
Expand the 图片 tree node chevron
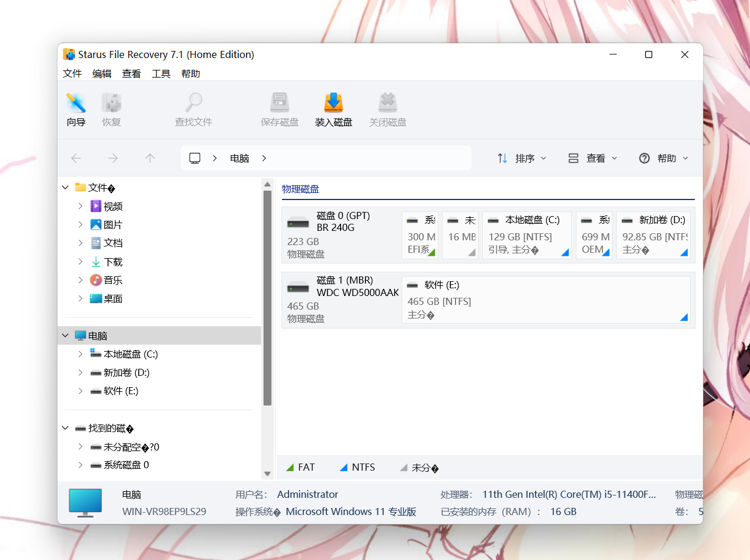coord(80,224)
